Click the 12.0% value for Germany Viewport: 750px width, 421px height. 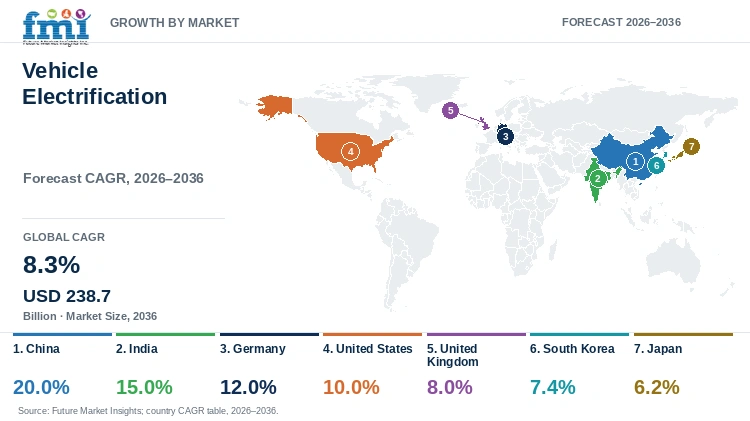248,387
